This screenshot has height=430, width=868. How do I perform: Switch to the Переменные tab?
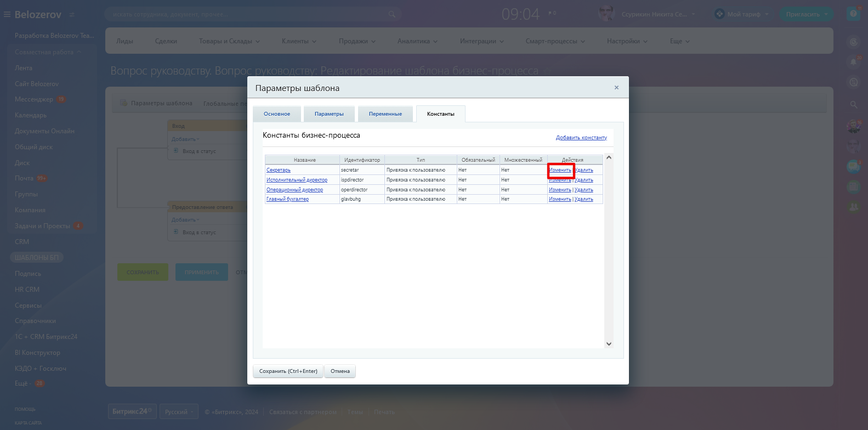[x=385, y=114]
